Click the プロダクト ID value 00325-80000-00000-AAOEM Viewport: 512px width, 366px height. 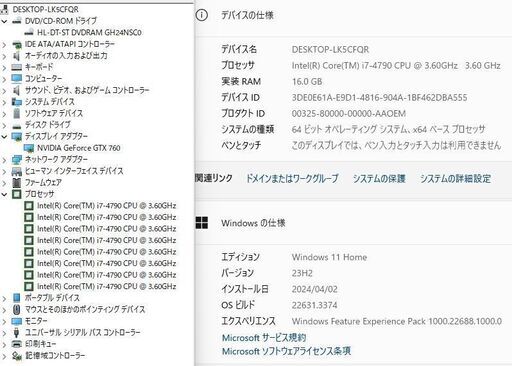point(349,114)
